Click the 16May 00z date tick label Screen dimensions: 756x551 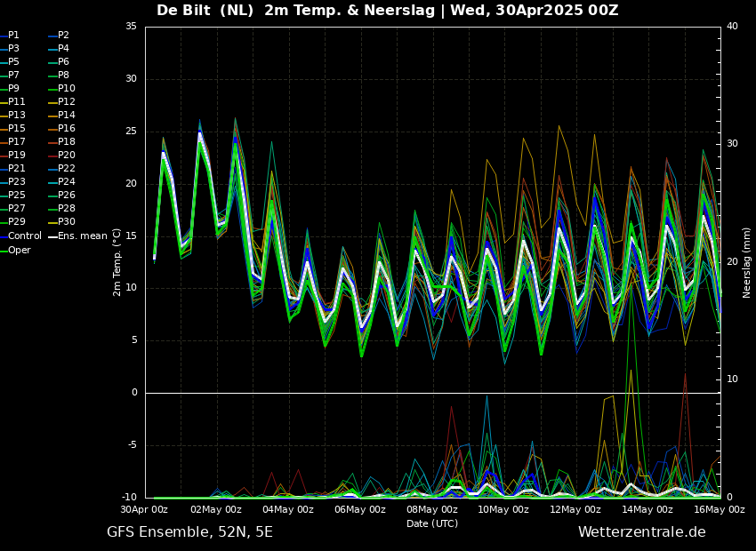point(719,510)
